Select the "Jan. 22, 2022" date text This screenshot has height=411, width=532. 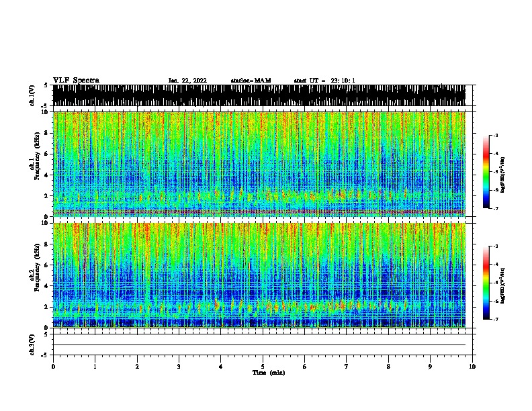(187, 81)
